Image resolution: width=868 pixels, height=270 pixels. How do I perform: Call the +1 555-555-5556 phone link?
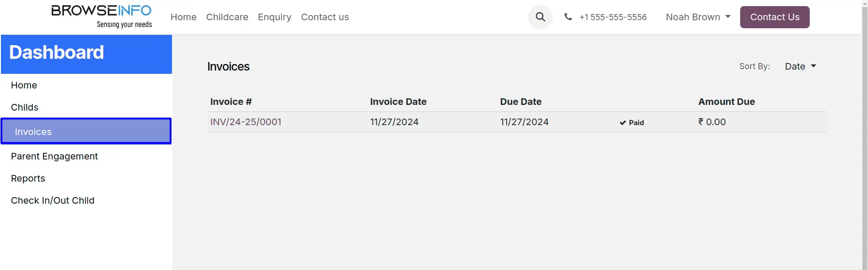coord(613,17)
